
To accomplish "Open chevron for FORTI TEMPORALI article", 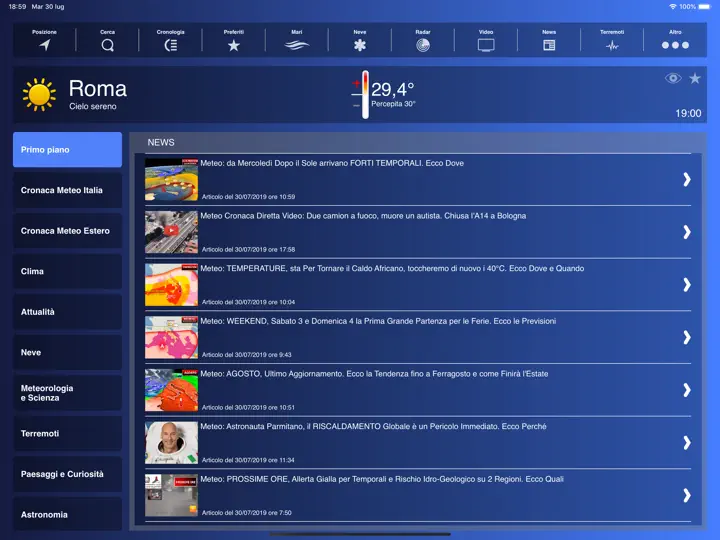I will click(686, 180).
